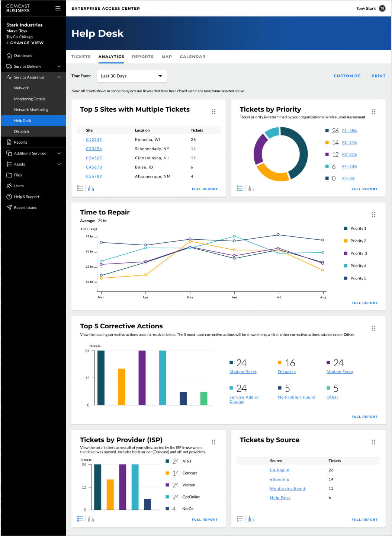This screenshot has width=392, height=536.
Task: Collapse the Service Assurance sidebar section
Action: pyautogui.click(x=59, y=77)
